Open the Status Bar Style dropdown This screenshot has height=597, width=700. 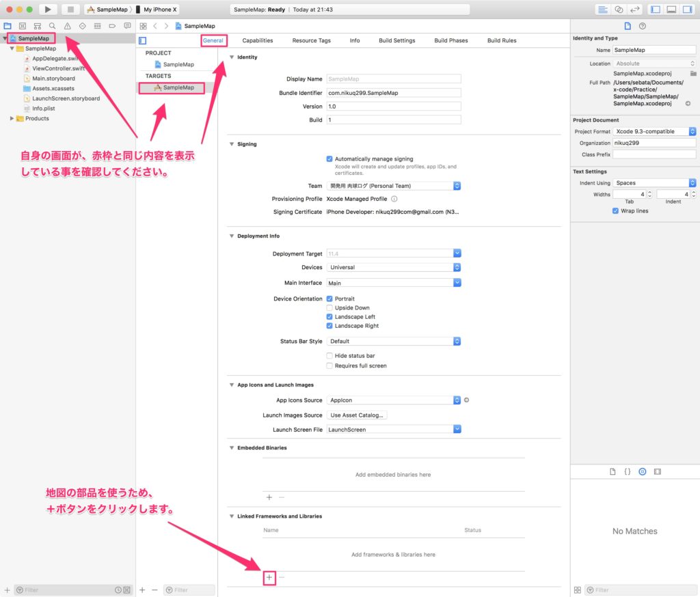pyautogui.click(x=394, y=342)
